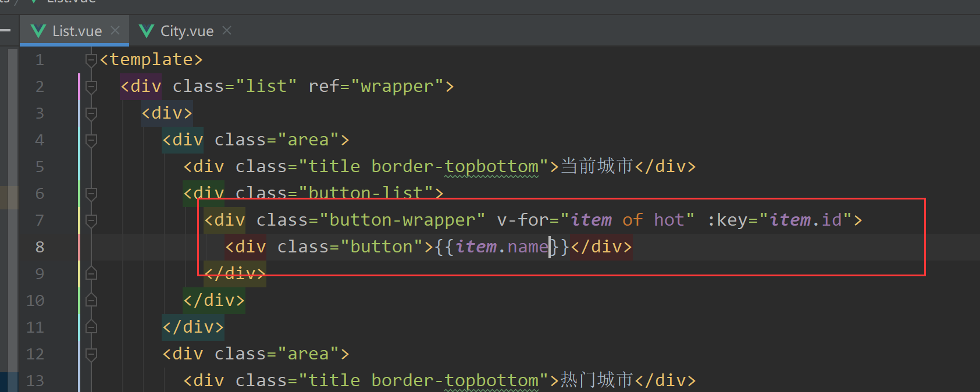The height and width of the screenshot is (392, 980).
Task: Click the class="button" attribute on line 8
Action: 351,247
